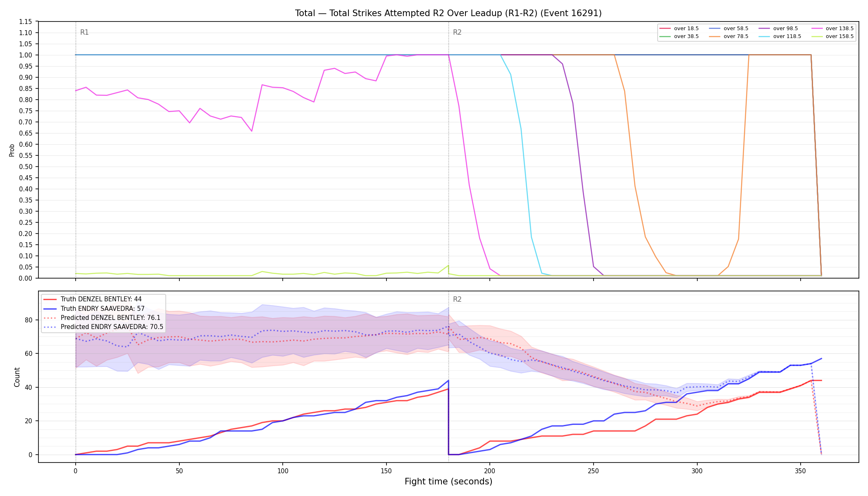Click the '0.00' tick on the Prob axis
Screen dimensions: 868x496
[26, 278]
